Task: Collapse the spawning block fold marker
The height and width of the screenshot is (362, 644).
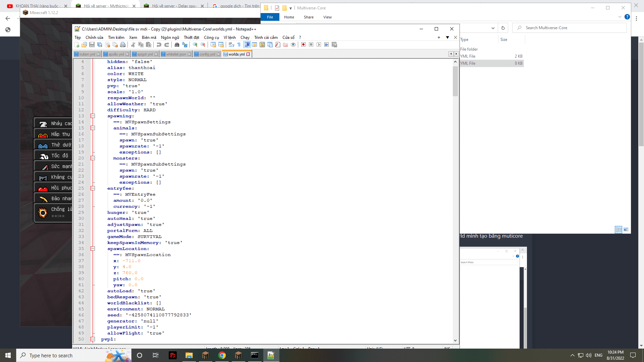Action: click(x=93, y=116)
